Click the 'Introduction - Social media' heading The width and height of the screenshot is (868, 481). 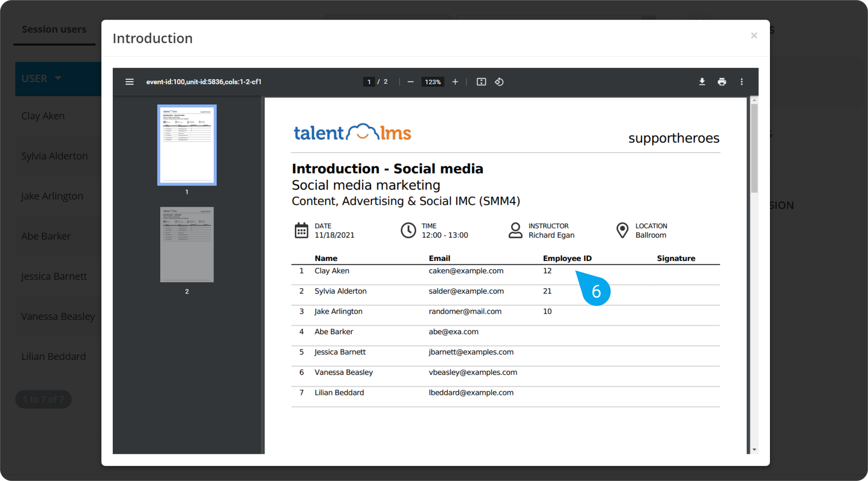pos(388,169)
